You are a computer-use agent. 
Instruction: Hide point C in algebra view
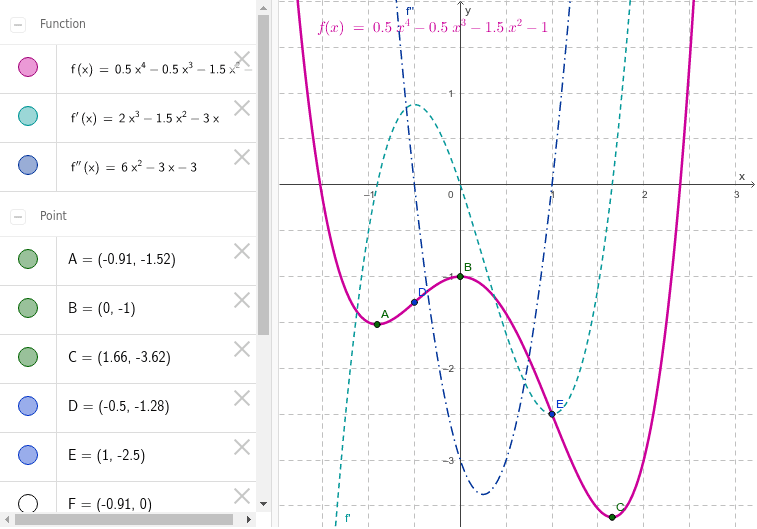tap(28, 357)
